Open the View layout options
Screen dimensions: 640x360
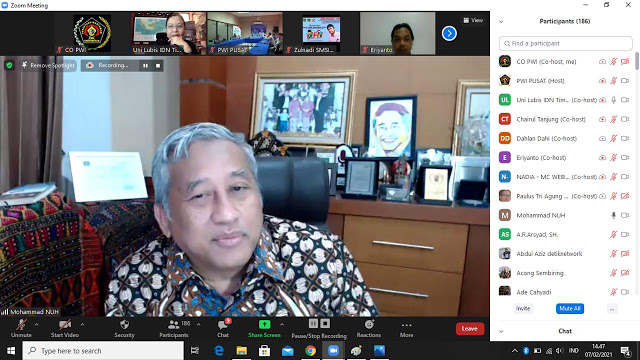click(473, 20)
